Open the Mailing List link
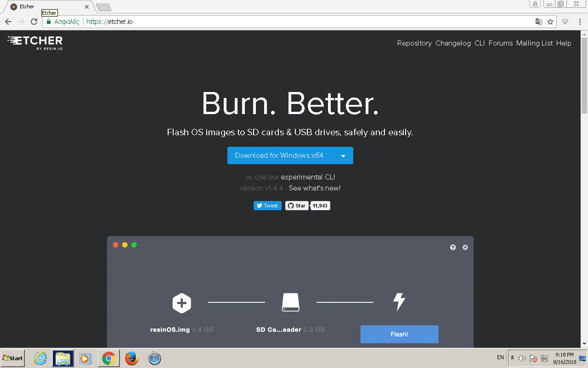Screen dimensions: 588x368 (534, 43)
